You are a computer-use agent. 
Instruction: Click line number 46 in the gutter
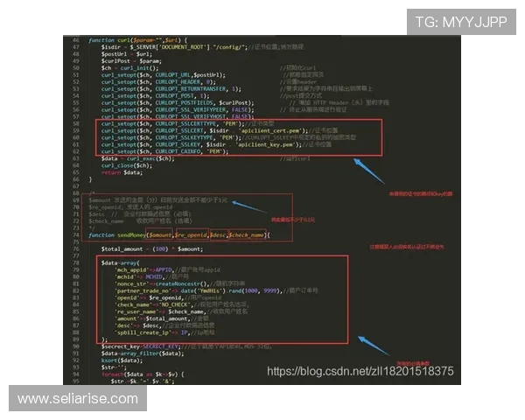pos(74,40)
